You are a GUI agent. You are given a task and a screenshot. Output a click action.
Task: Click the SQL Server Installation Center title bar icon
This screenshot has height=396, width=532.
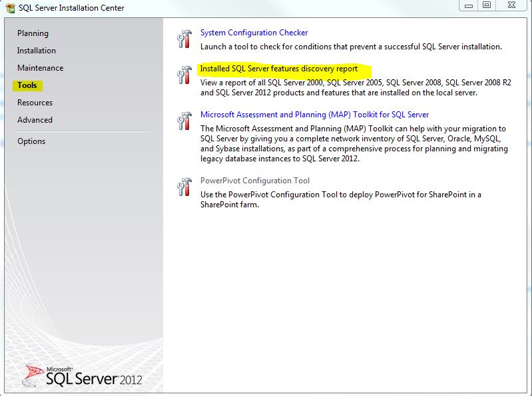point(9,8)
